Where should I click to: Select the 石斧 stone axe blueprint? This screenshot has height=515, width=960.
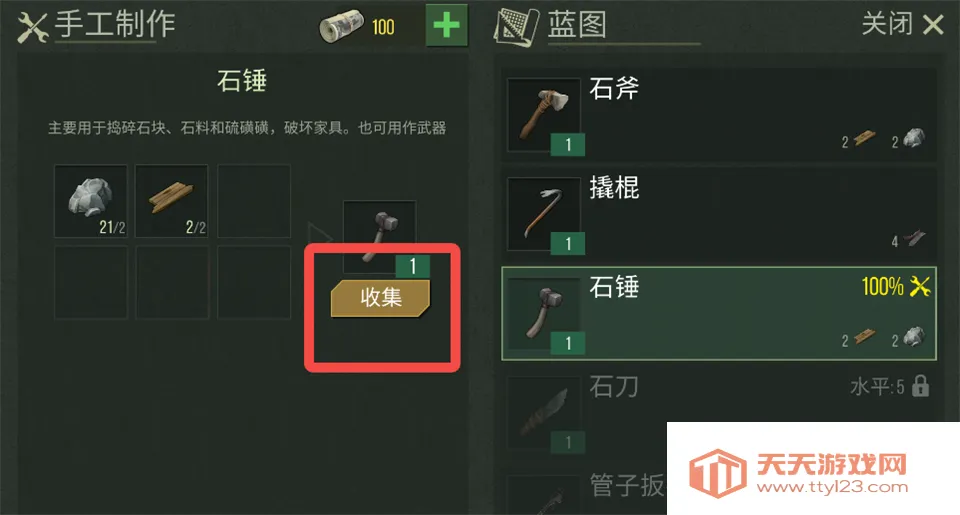coord(718,115)
